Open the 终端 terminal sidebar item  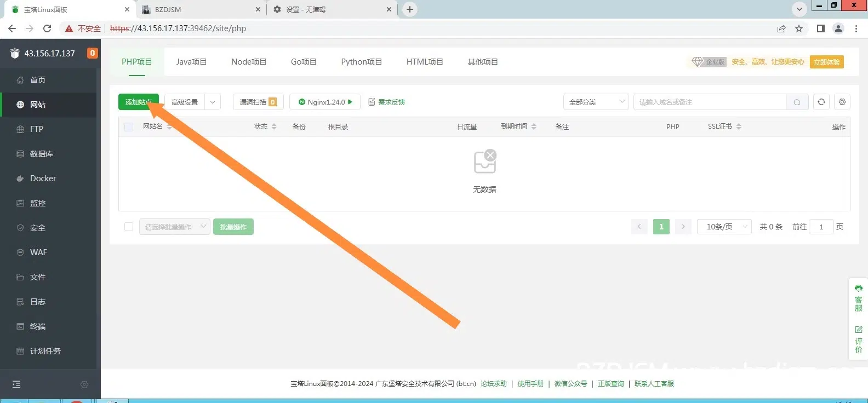(48, 326)
